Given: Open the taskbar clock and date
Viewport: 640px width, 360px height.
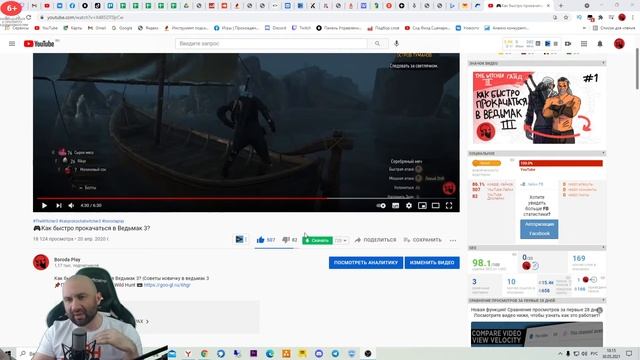Looking at the screenshot, I should coord(611,353).
